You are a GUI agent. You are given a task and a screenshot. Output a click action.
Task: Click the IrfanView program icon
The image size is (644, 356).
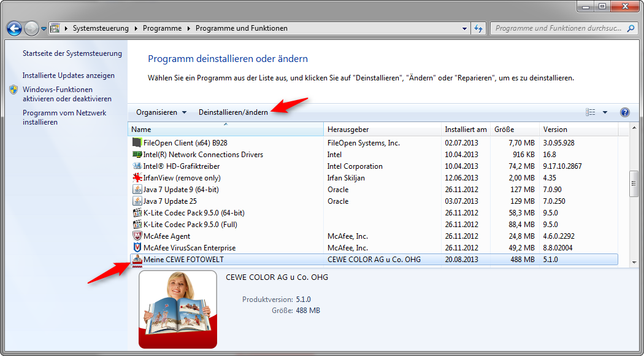click(137, 178)
